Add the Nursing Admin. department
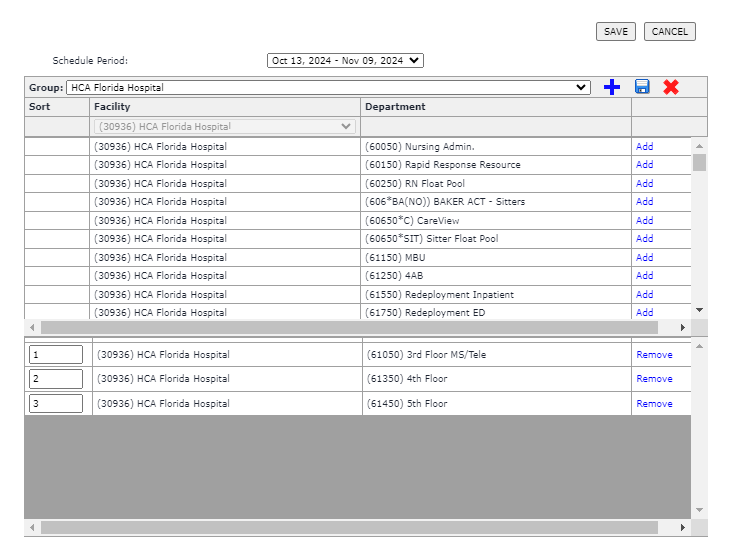 tap(644, 146)
